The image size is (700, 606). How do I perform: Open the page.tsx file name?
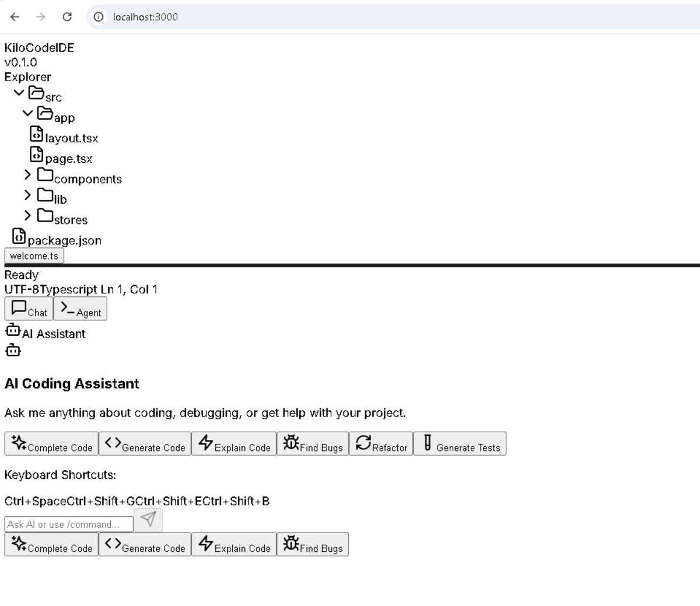tap(69, 159)
